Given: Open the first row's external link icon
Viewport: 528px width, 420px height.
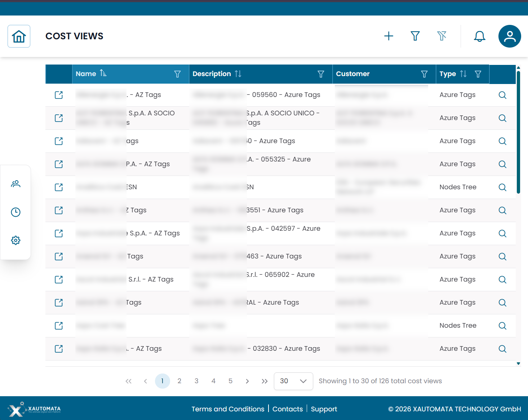Looking at the screenshot, I should click(x=59, y=95).
